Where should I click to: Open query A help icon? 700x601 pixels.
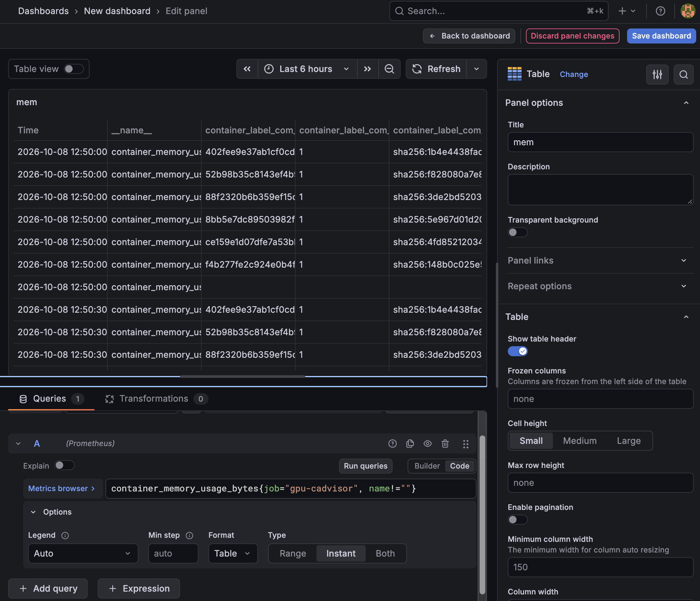(x=392, y=444)
